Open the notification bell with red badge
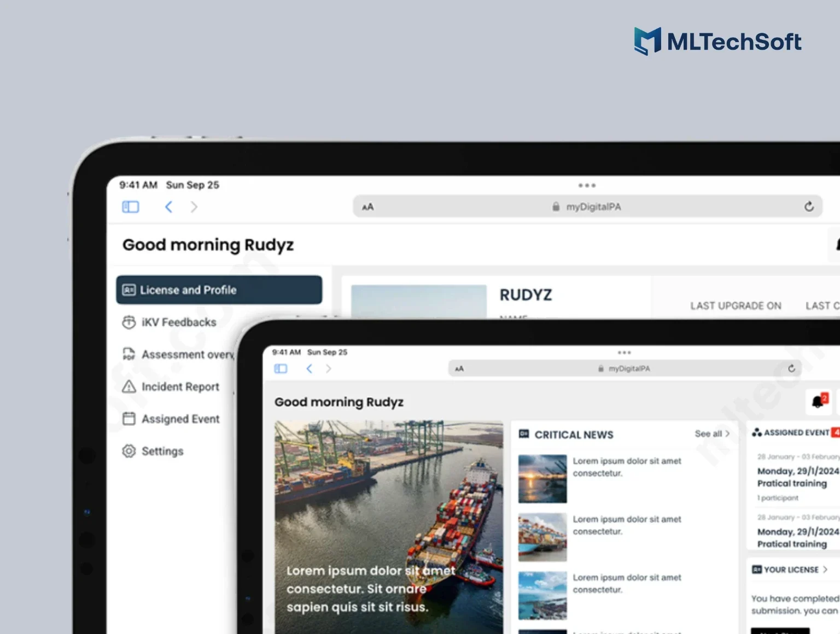 (818, 402)
